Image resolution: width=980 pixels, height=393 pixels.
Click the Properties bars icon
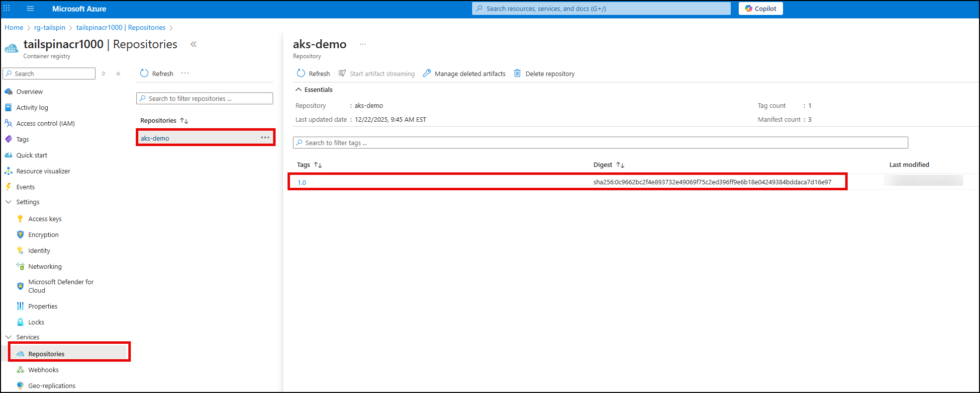[x=20, y=306]
